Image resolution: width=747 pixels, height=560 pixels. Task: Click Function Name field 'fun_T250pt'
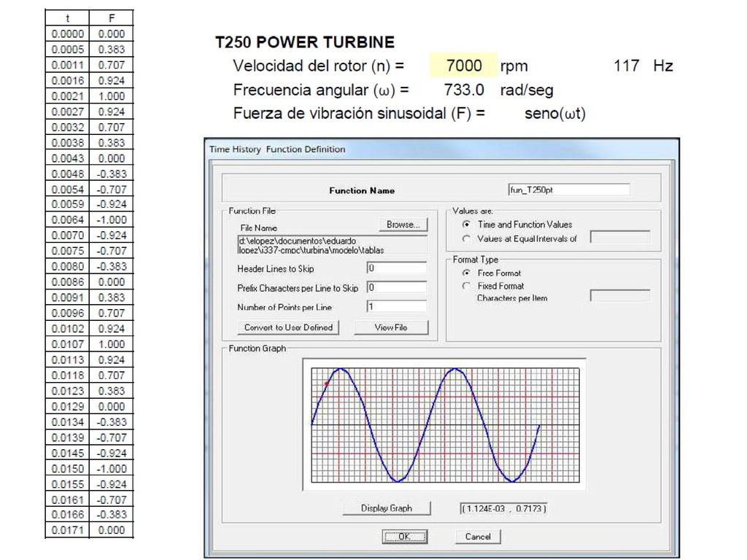[569, 190]
